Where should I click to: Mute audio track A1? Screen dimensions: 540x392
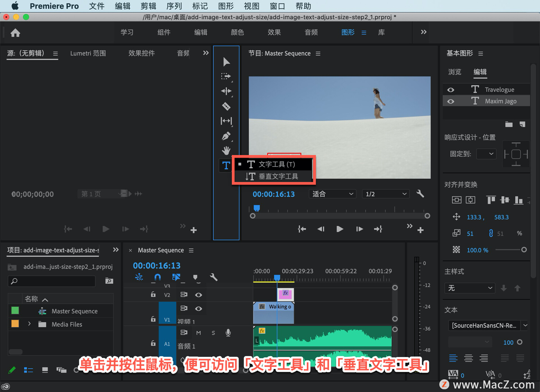tap(199, 333)
